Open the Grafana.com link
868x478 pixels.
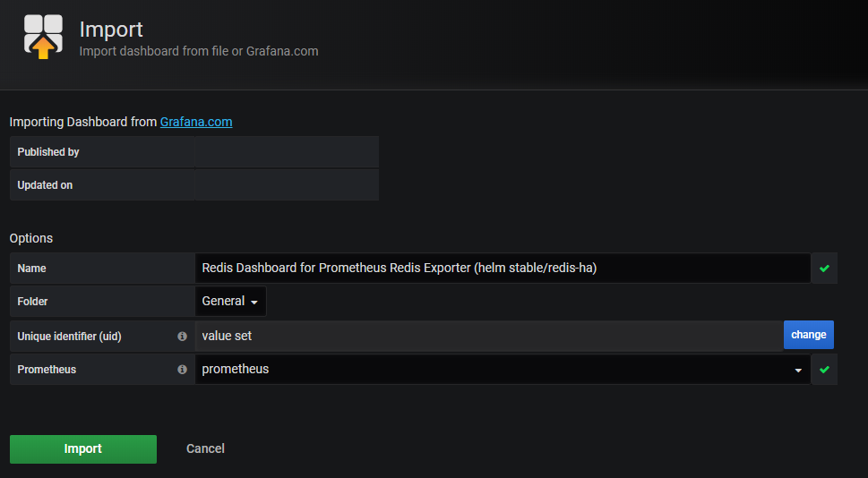tap(196, 122)
